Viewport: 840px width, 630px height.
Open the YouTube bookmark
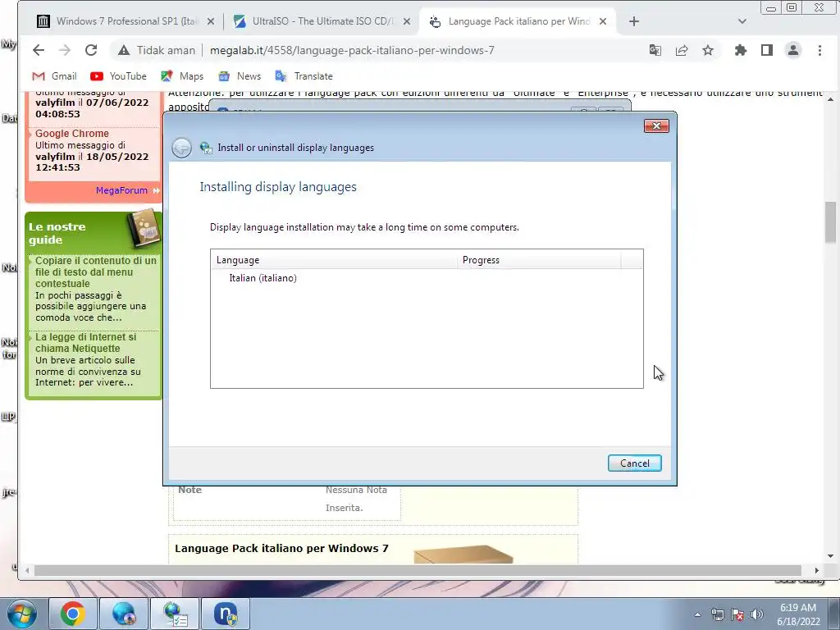click(x=118, y=76)
